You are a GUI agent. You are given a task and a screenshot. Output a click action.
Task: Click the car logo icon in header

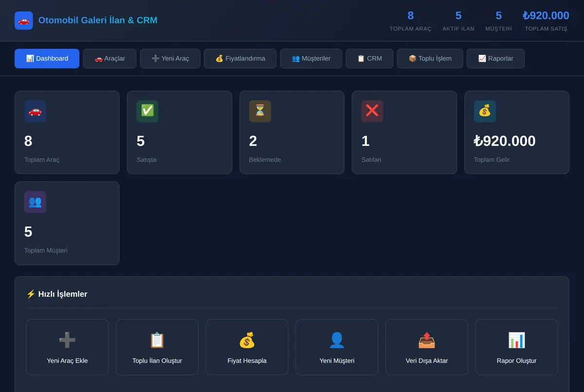click(24, 20)
